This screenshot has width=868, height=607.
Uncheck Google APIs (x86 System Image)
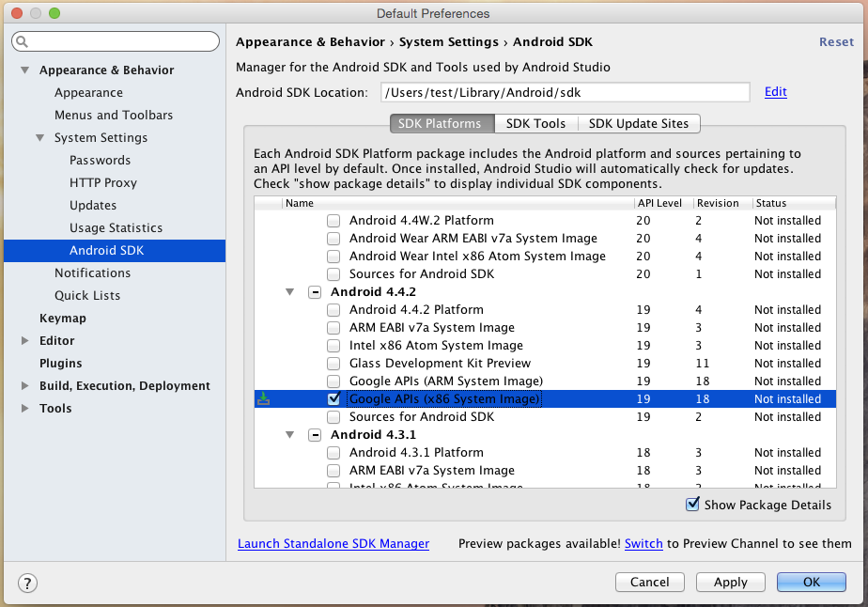[x=333, y=398]
